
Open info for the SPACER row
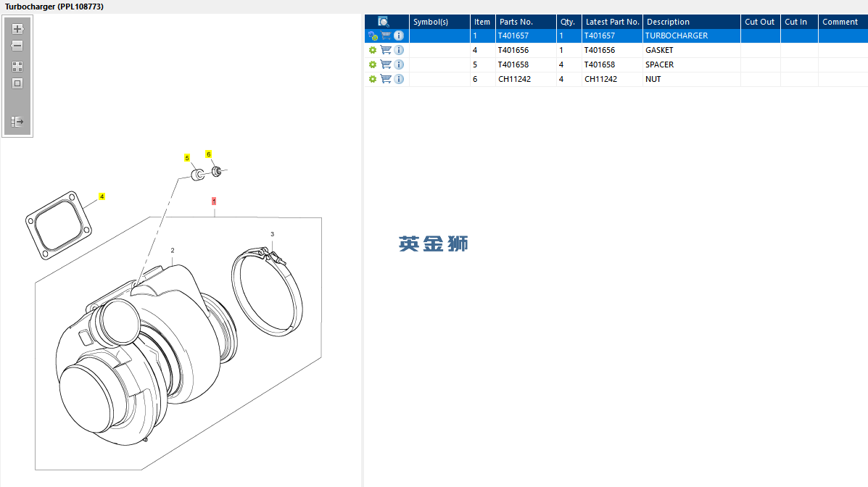click(x=399, y=64)
